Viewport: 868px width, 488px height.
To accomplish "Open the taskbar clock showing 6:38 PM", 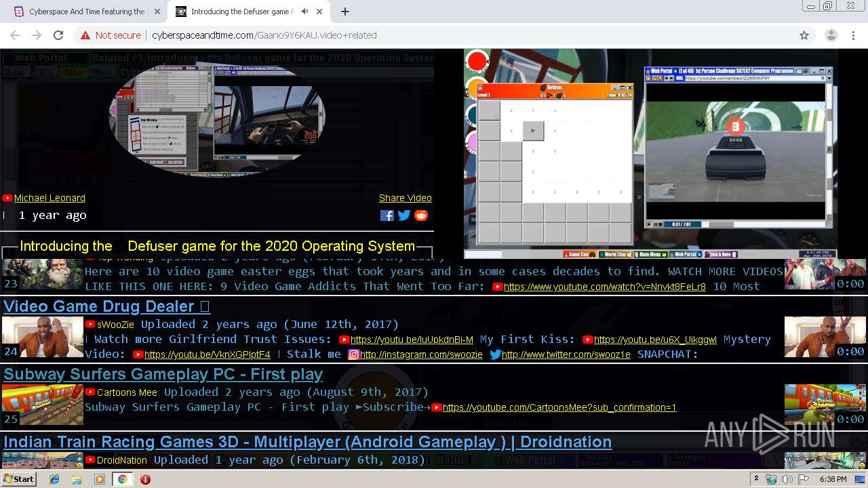I will coord(833,479).
